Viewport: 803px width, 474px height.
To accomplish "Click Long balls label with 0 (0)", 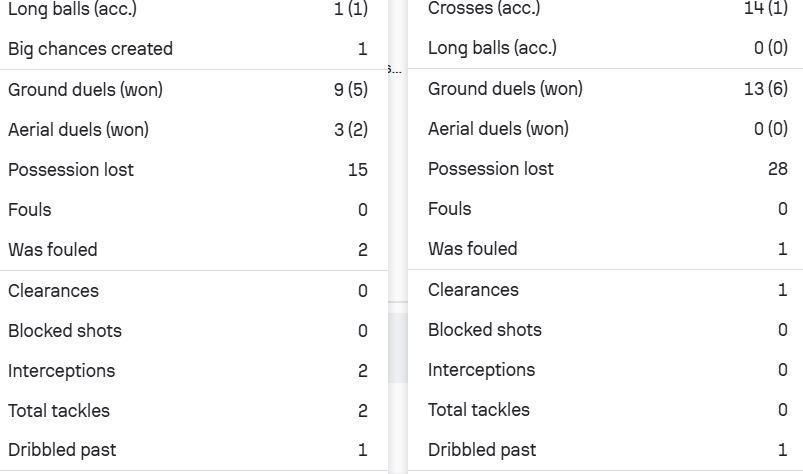I will pyautogui.click(x=492, y=48).
